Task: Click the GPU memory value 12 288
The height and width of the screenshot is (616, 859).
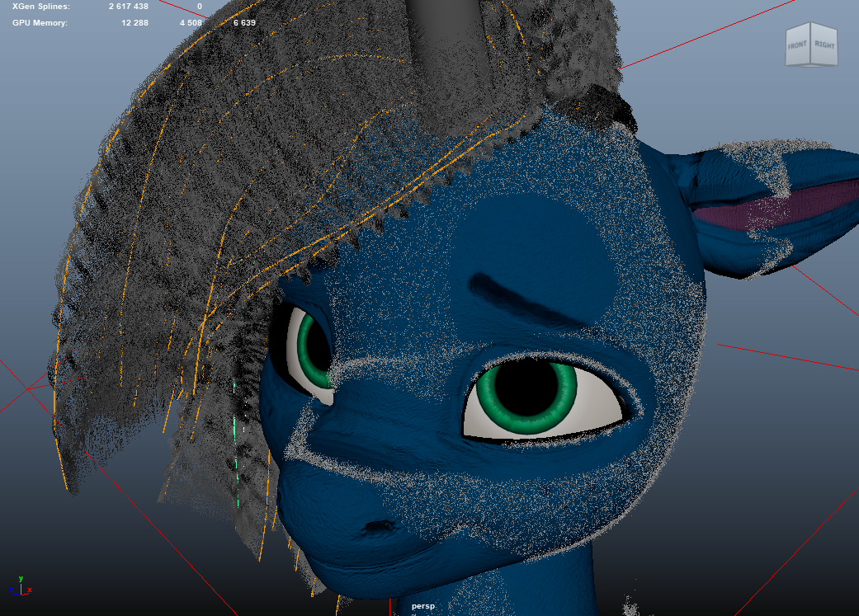Action: coord(135,23)
